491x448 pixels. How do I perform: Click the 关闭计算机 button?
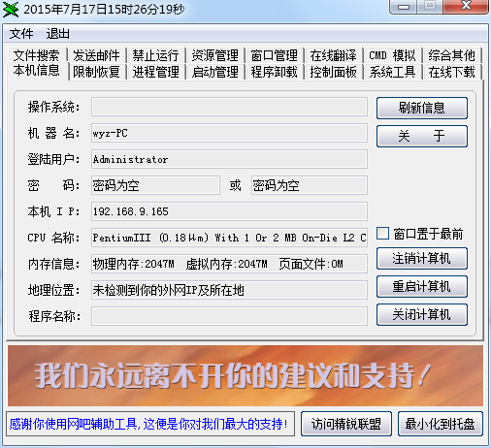pos(422,314)
